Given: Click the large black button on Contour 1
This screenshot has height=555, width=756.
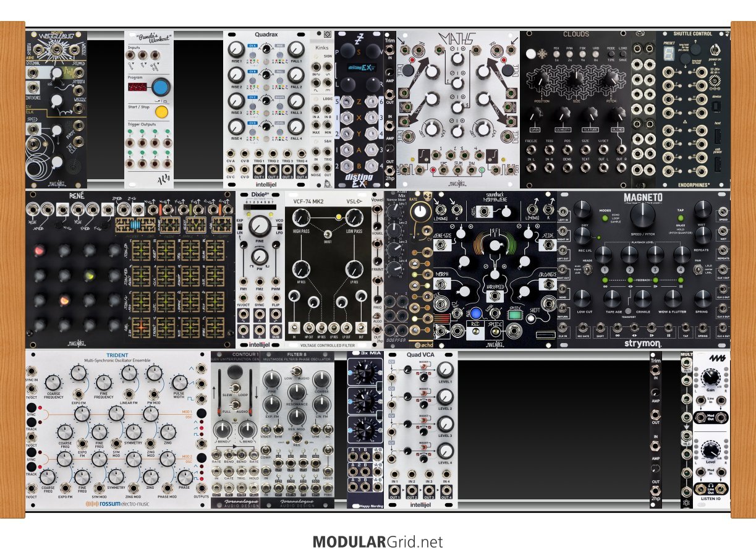Looking at the screenshot, I should [236, 373].
